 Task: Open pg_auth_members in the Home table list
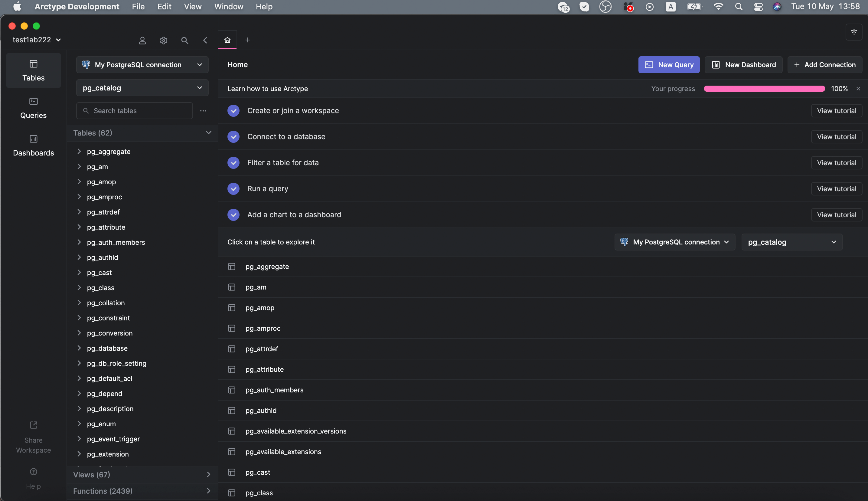[543, 390]
